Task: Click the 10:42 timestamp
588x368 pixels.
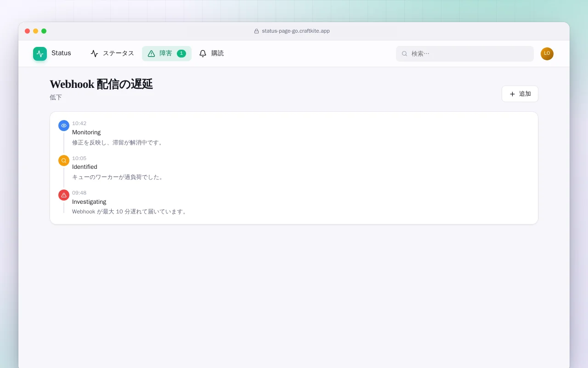Action: click(79, 123)
